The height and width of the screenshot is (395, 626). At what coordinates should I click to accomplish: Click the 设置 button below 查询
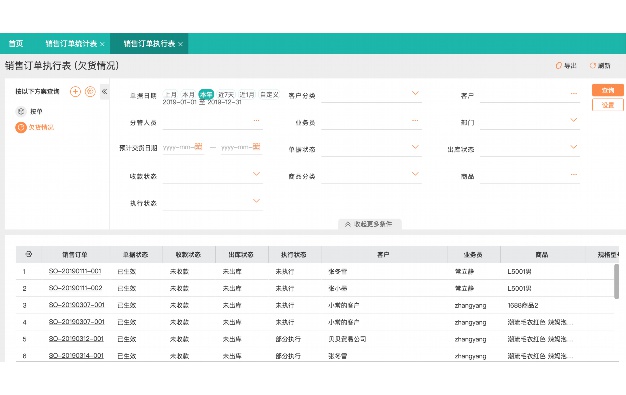[608, 105]
